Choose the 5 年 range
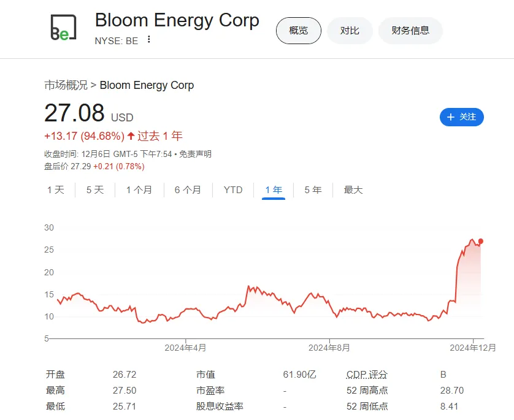Screen dimensions: 514x420 point(313,190)
